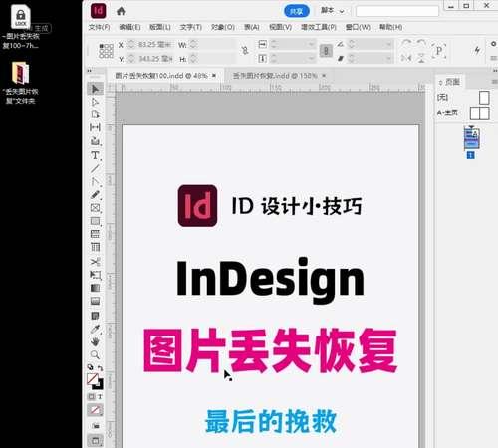The width and height of the screenshot is (498, 448).
Task: Open the 窗口(W) menu
Action: pos(358,27)
